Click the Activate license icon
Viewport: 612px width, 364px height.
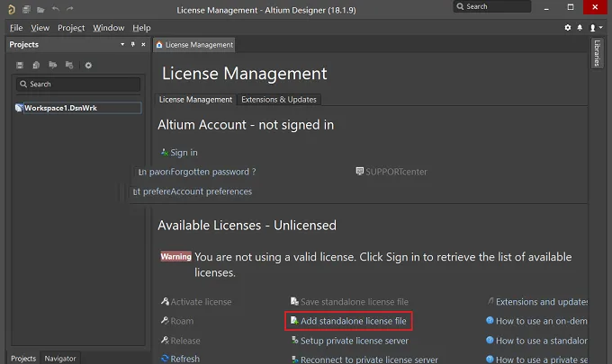[165, 301]
